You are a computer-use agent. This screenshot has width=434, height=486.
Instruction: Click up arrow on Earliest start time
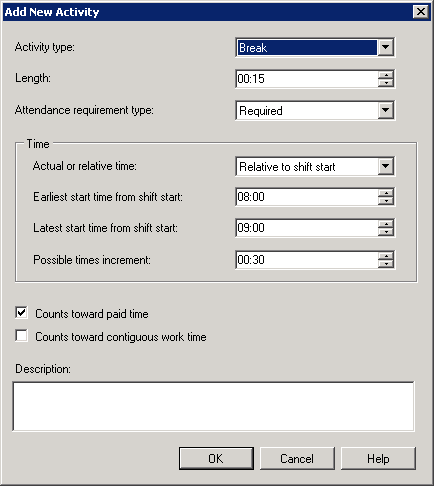[x=386, y=193]
